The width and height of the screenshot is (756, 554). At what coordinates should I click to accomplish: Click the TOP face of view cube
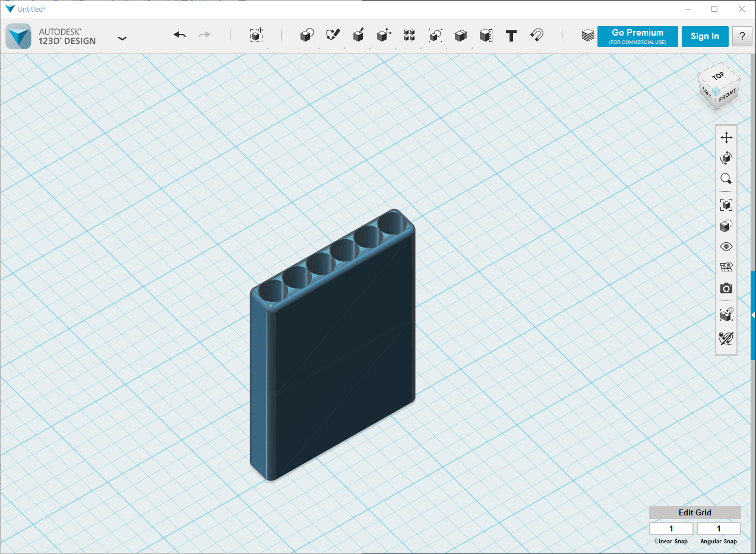(718, 76)
